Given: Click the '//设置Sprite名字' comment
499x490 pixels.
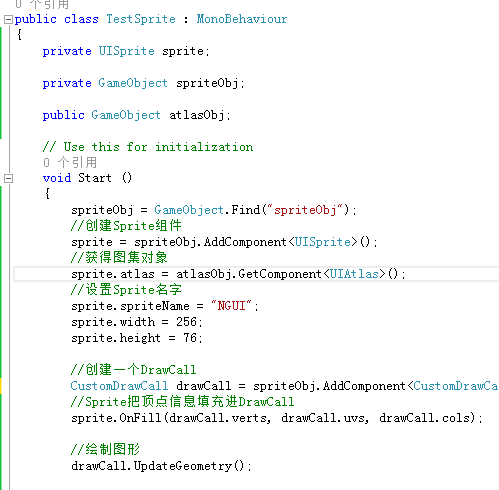Looking at the screenshot, I should pyautogui.click(x=126, y=289).
